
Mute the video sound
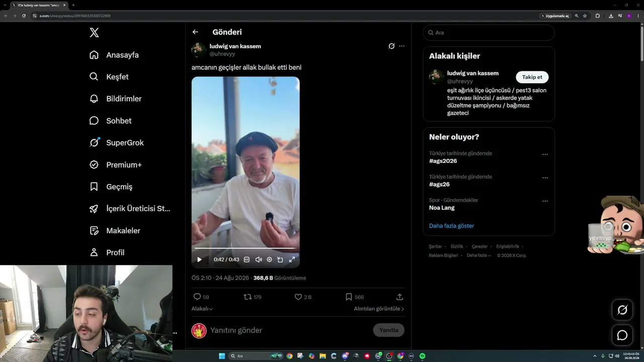[259, 260]
